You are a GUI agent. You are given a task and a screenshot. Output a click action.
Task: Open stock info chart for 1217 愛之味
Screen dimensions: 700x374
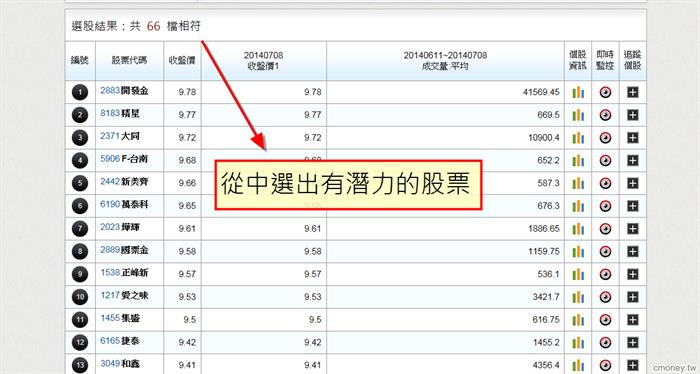tap(578, 297)
